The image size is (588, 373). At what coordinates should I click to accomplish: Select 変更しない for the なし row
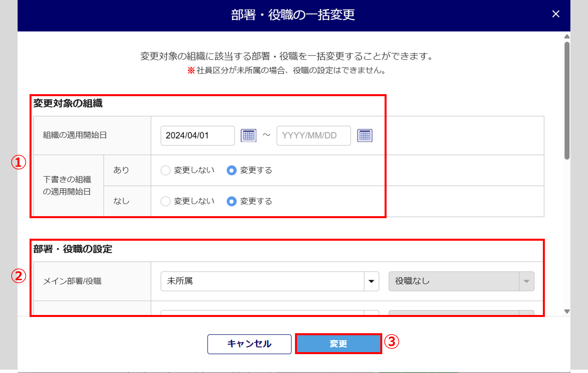(166, 201)
